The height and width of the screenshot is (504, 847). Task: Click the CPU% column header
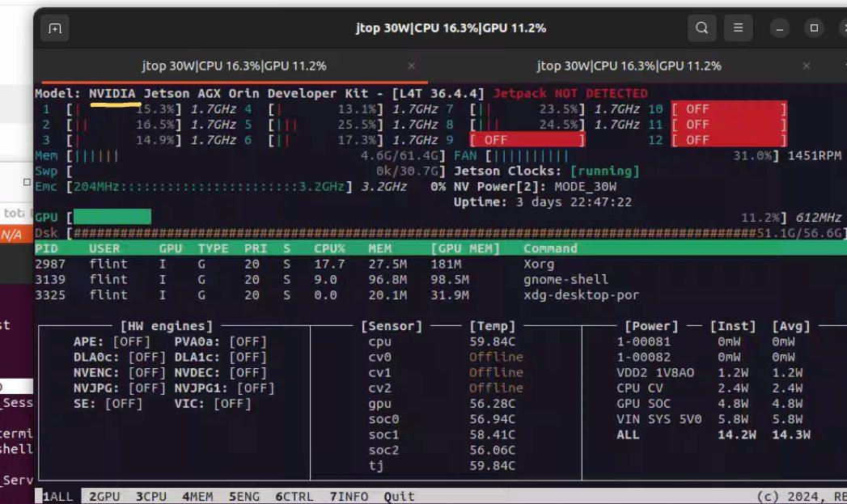point(329,248)
